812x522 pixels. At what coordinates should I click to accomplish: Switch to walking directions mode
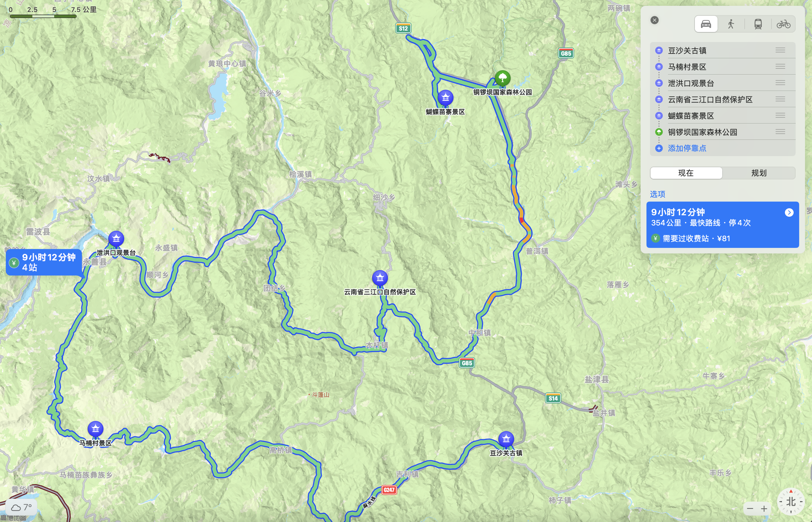(x=731, y=24)
